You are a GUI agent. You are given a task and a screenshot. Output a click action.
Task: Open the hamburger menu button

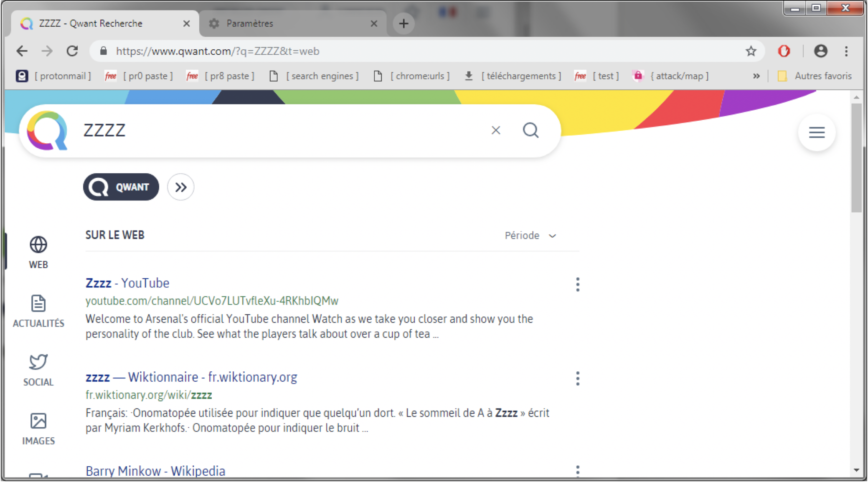coord(817,132)
